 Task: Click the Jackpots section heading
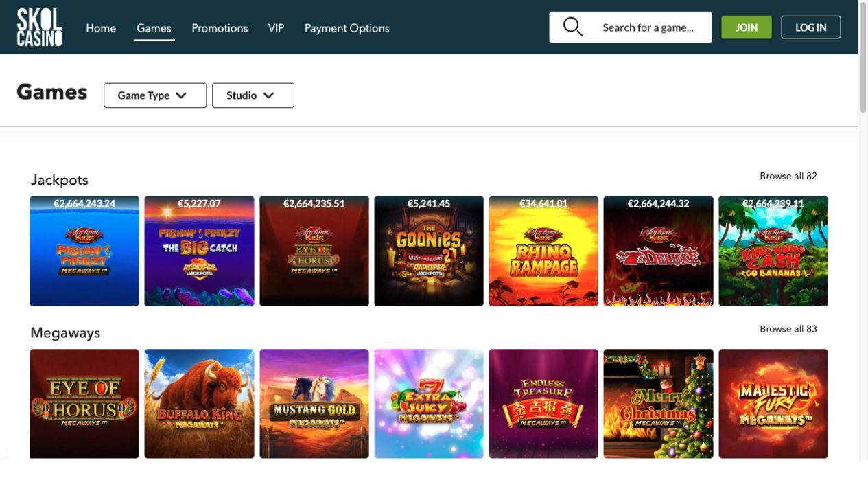point(59,180)
